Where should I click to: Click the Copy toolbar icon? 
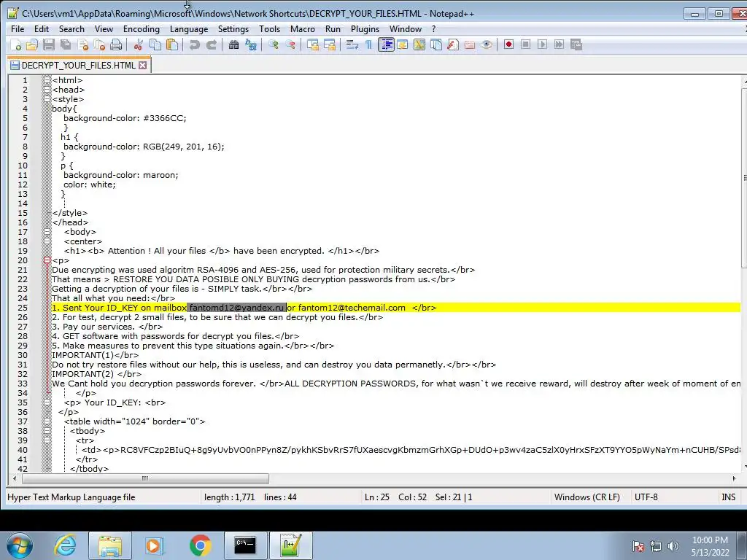[x=155, y=44]
